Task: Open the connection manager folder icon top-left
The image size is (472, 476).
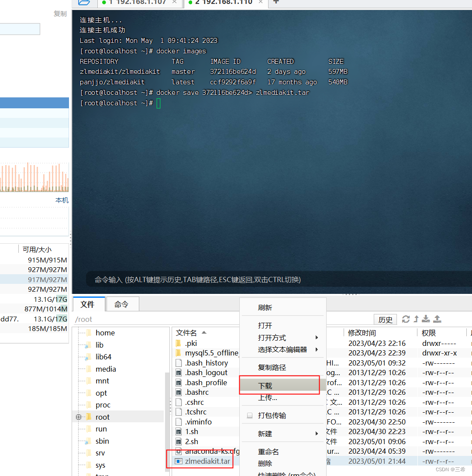Action: click(x=83, y=3)
